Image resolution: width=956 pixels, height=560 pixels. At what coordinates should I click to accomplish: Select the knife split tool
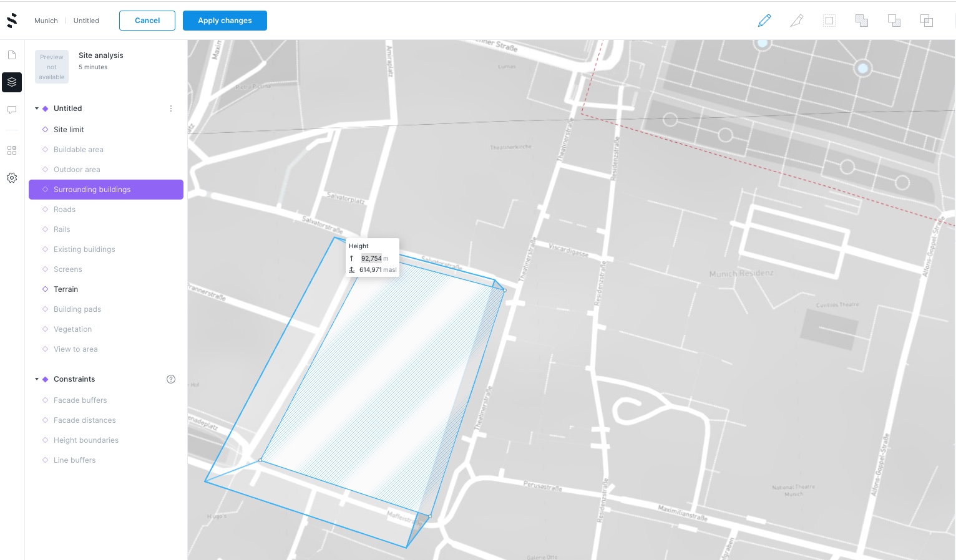tap(797, 21)
